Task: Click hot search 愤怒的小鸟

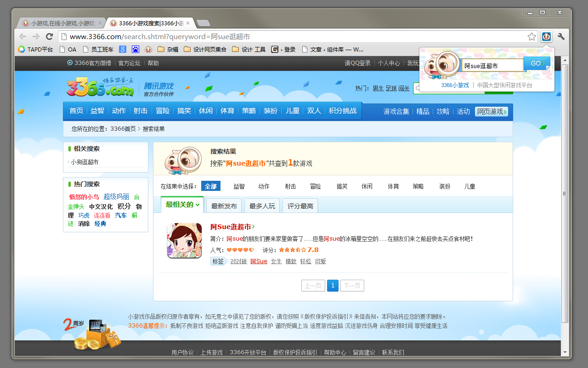Action: [x=84, y=197]
